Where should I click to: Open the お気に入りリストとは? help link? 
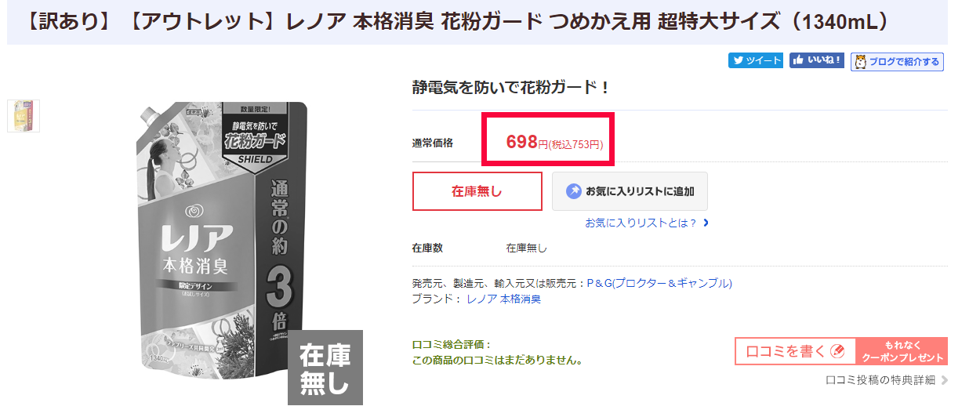point(641,223)
